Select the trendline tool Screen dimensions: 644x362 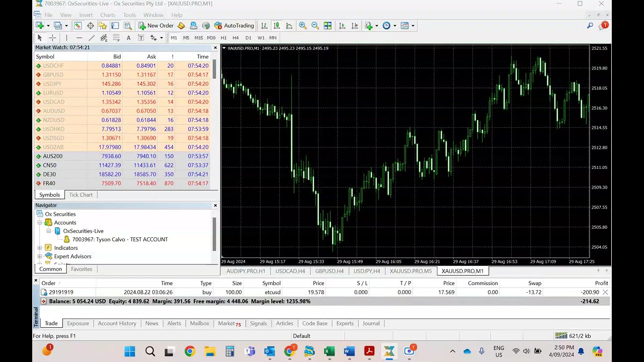(x=92, y=38)
